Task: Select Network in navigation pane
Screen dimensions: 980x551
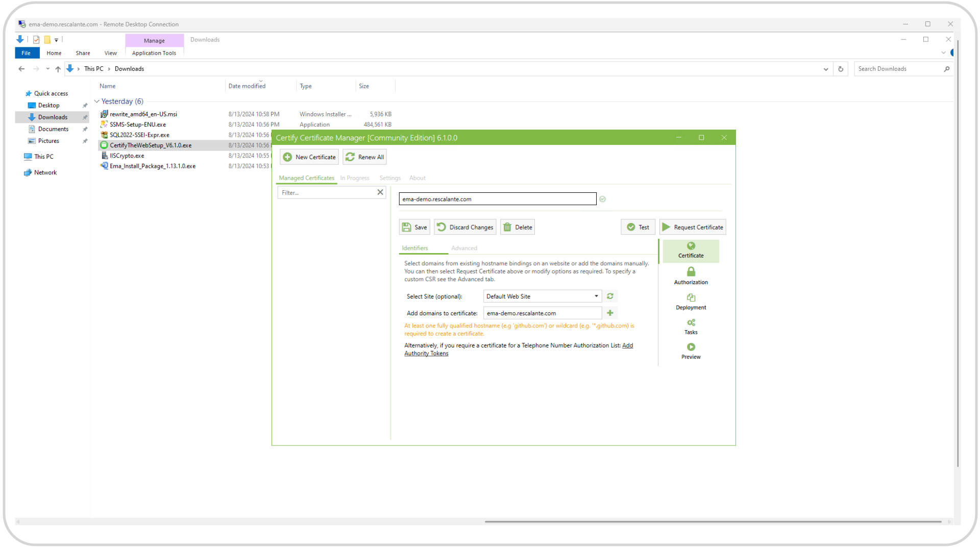Action: (x=45, y=172)
